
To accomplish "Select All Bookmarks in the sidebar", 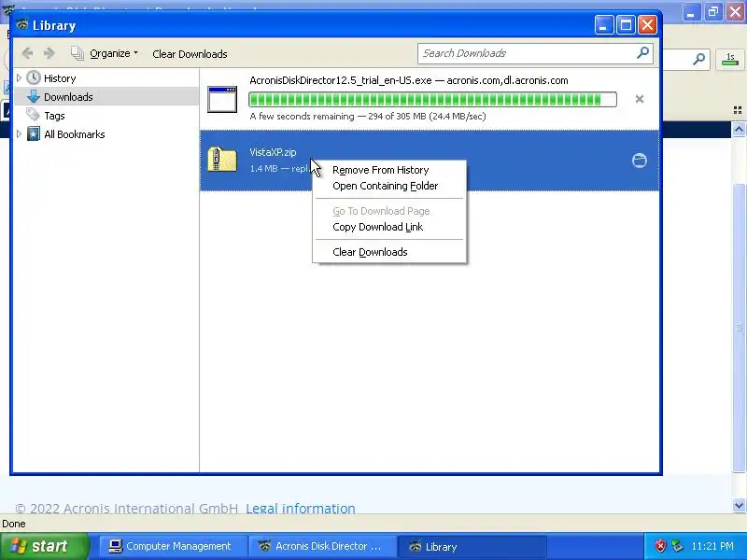I will click(x=75, y=134).
